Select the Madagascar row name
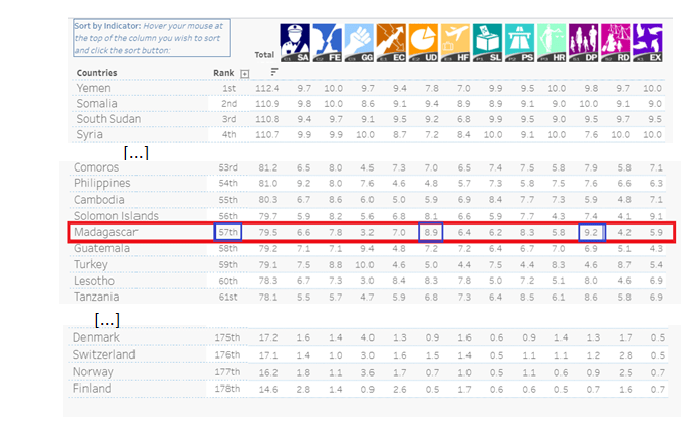Image resolution: width=700 pixels, height=424 pixels. [109, 232]
